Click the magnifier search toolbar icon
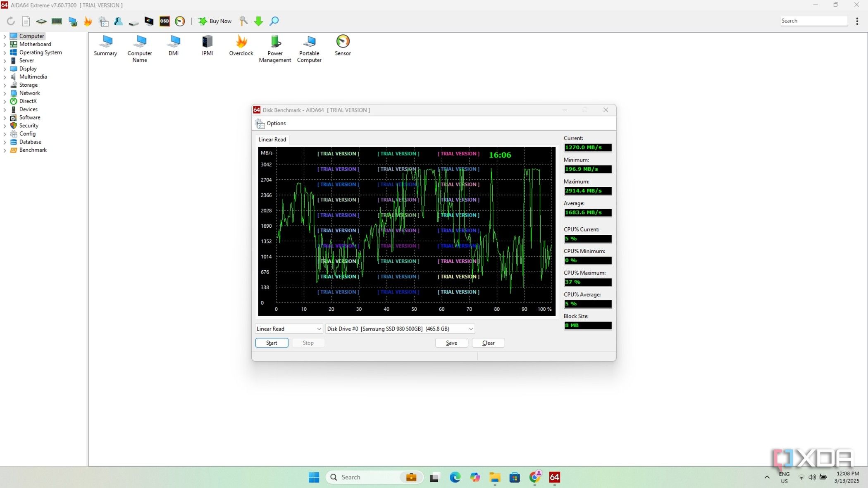Image resolution: width=868 pixels, height=488 pixels. tap(274, 21)
